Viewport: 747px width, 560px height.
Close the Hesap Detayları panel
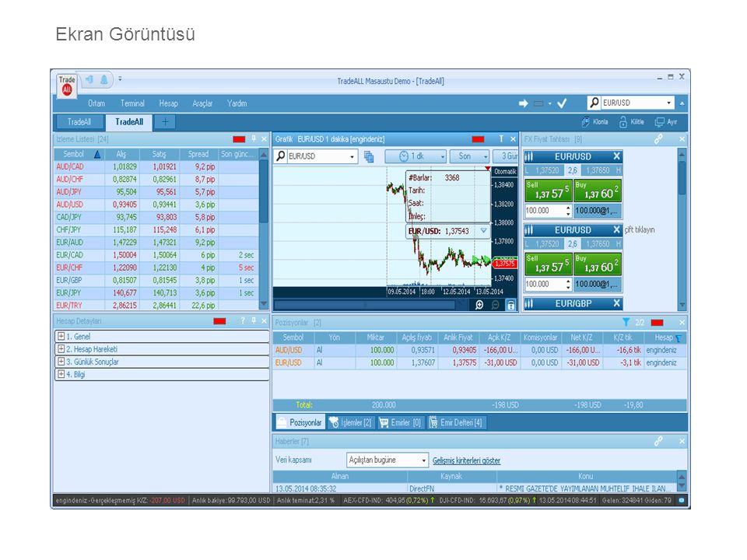(x=264, y=321)
